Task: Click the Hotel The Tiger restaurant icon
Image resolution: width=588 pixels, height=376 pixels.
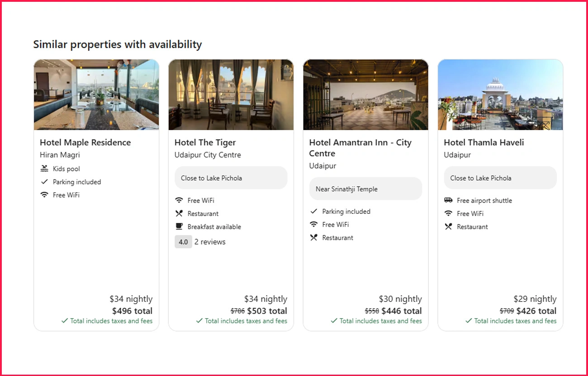Action: (x=179, y=213)
